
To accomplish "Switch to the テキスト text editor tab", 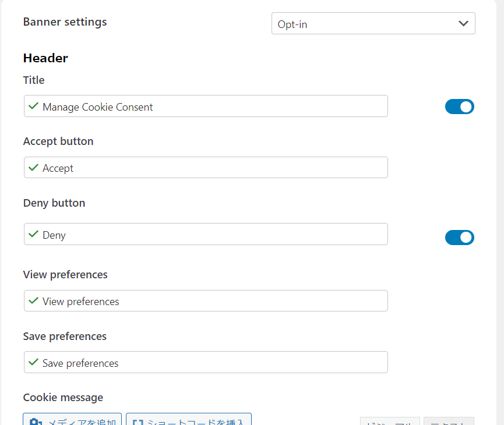I will [448, 422].
